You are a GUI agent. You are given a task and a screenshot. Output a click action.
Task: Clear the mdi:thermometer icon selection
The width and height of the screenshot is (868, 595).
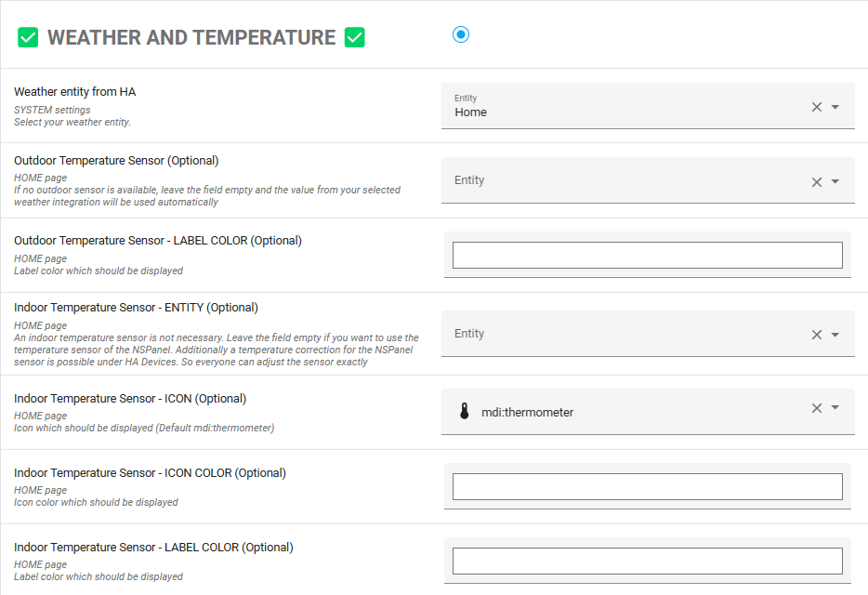click(x=817, y=408)
